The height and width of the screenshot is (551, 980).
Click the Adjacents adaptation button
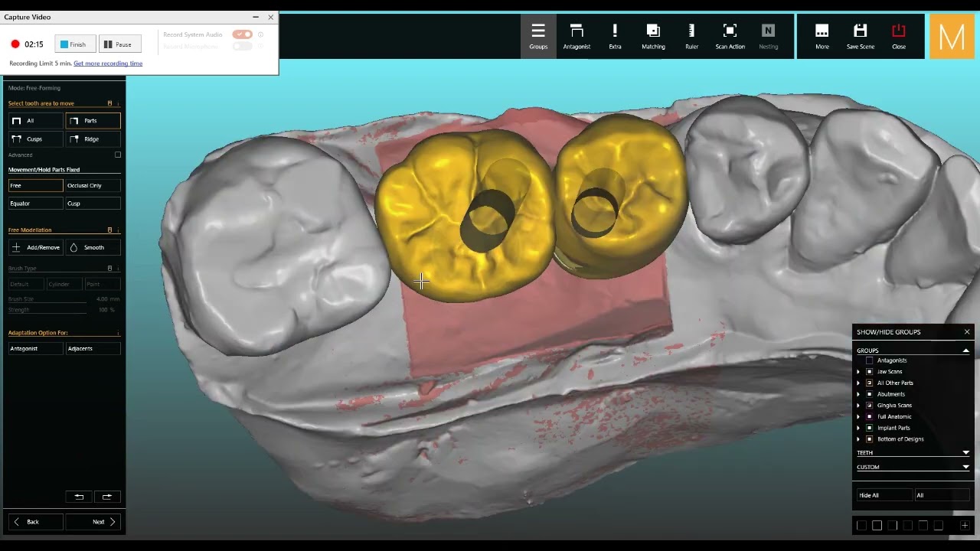coord(93,348)
